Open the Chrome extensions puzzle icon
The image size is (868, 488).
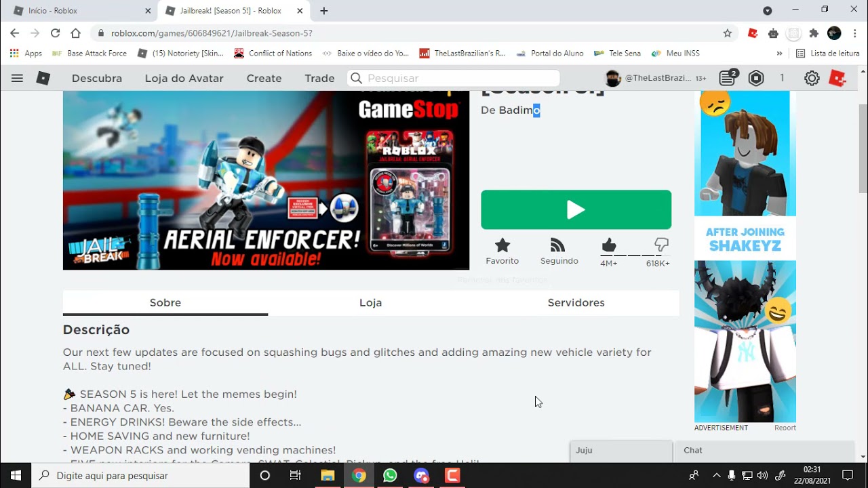coord(814,33)
